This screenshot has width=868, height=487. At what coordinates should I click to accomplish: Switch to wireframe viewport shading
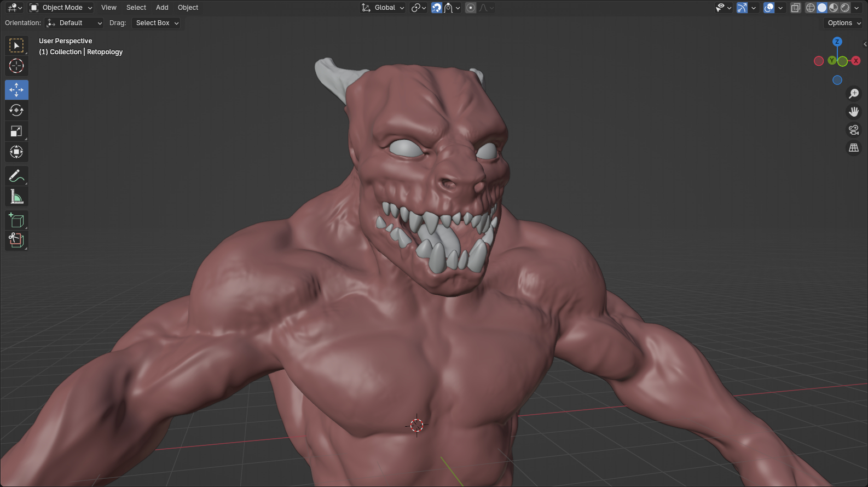click(x=811, y=8)
